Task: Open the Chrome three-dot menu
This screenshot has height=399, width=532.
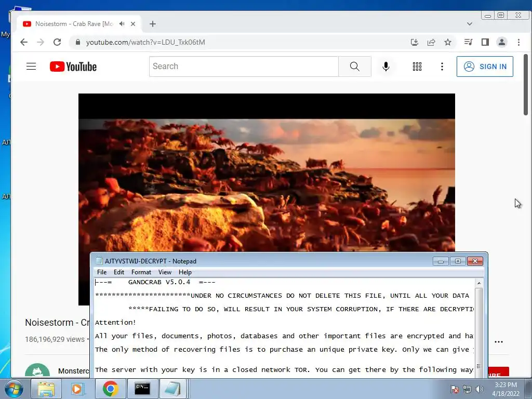Action: point(518,42)
